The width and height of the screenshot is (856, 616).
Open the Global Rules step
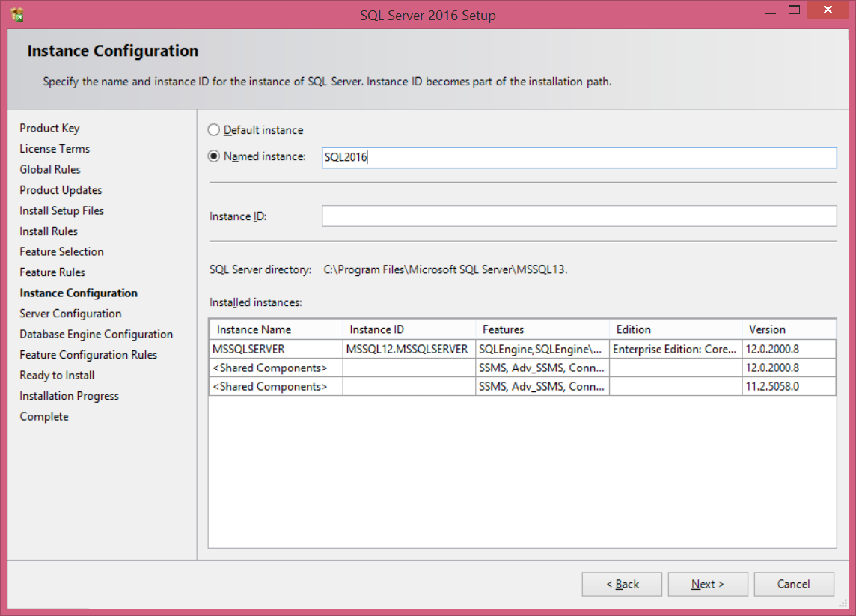[50, 169]
